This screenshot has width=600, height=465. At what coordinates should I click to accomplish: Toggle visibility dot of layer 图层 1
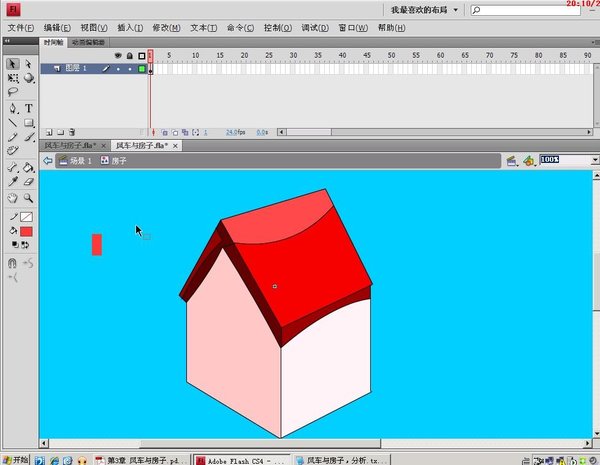(118, 69)
